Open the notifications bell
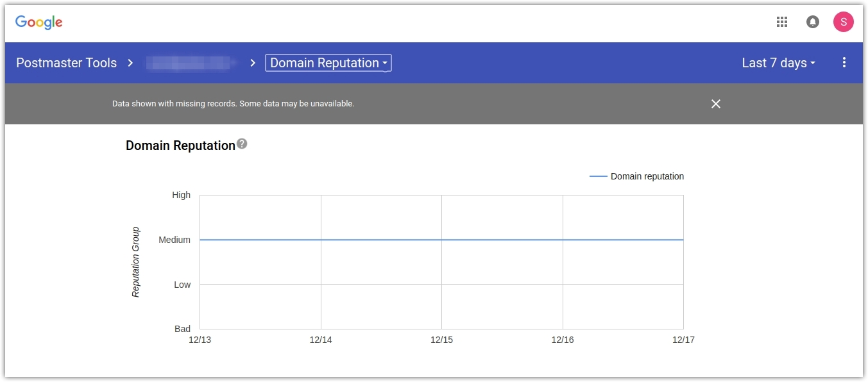 (812, 22)
